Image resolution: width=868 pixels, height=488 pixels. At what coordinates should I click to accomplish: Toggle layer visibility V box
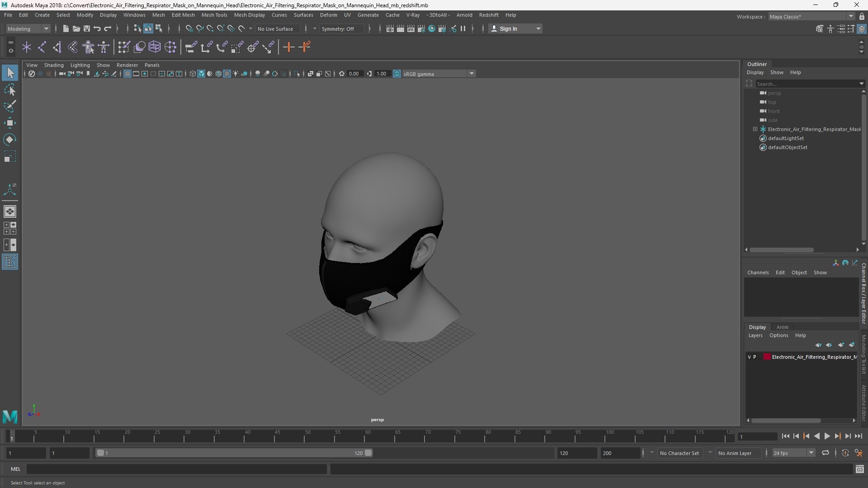pos(749,357)
